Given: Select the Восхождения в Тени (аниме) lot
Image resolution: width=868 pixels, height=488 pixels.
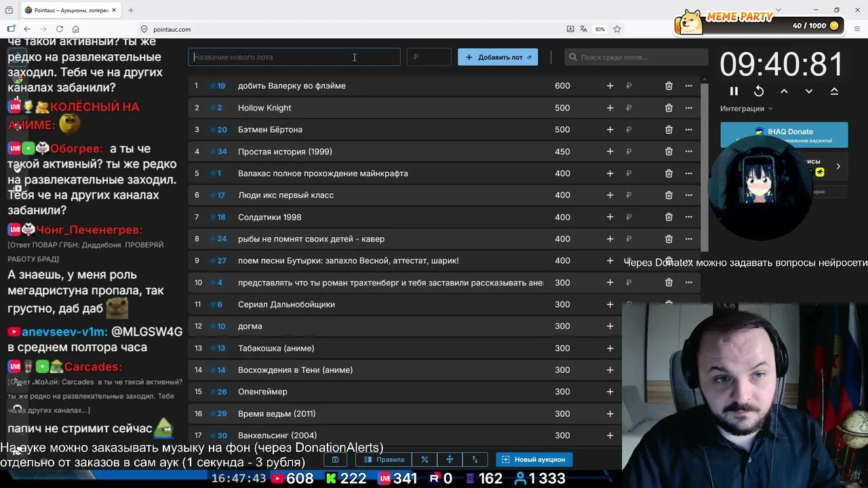Looking at the screenshot, I should 295,370.
